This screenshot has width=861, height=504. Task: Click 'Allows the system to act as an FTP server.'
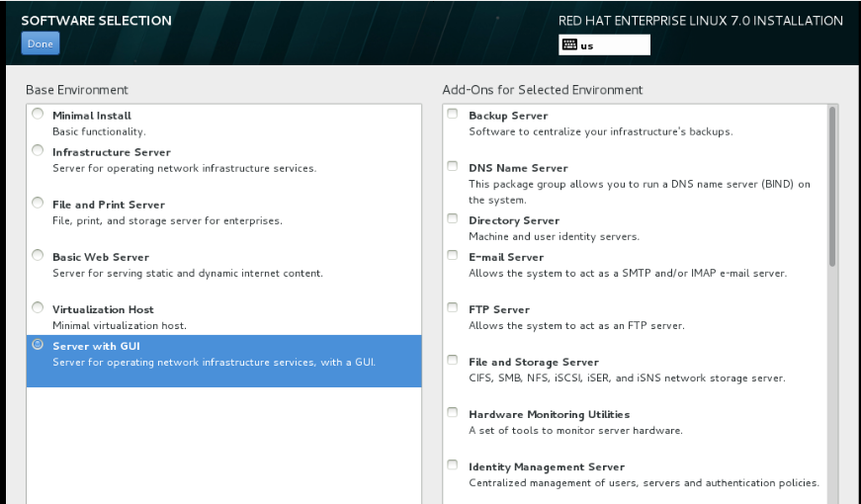(x=576, y=325)
